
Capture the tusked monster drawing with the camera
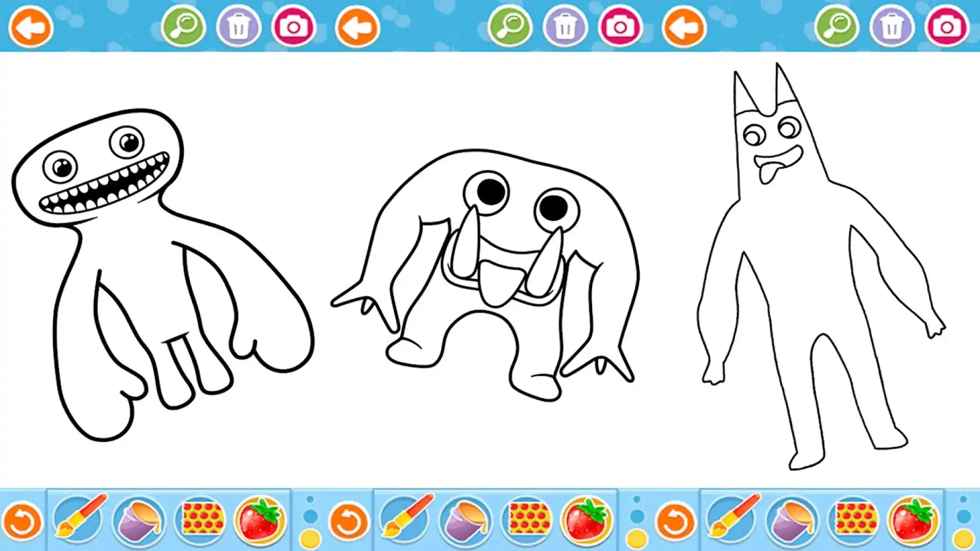[x=620, y=27]
